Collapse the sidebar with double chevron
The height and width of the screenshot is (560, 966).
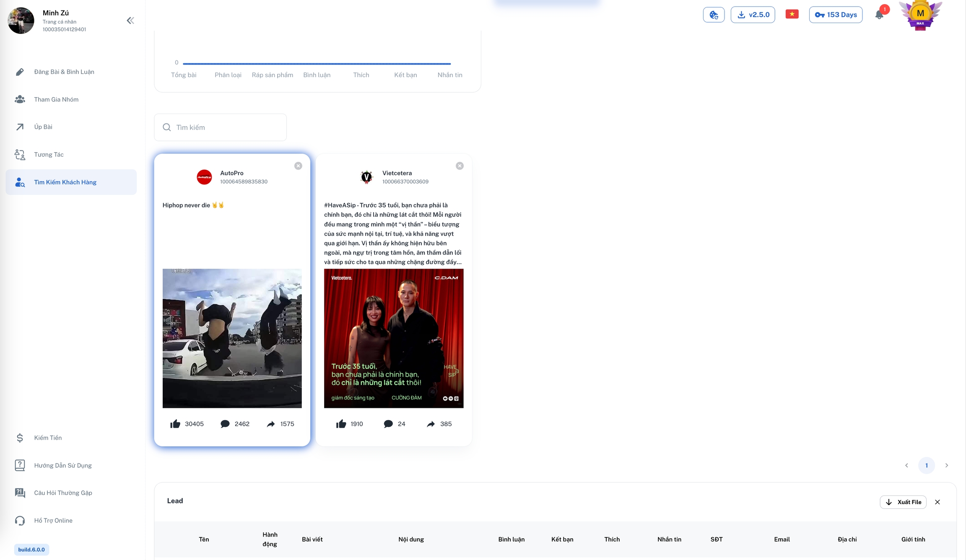click(x=130, y=21)
